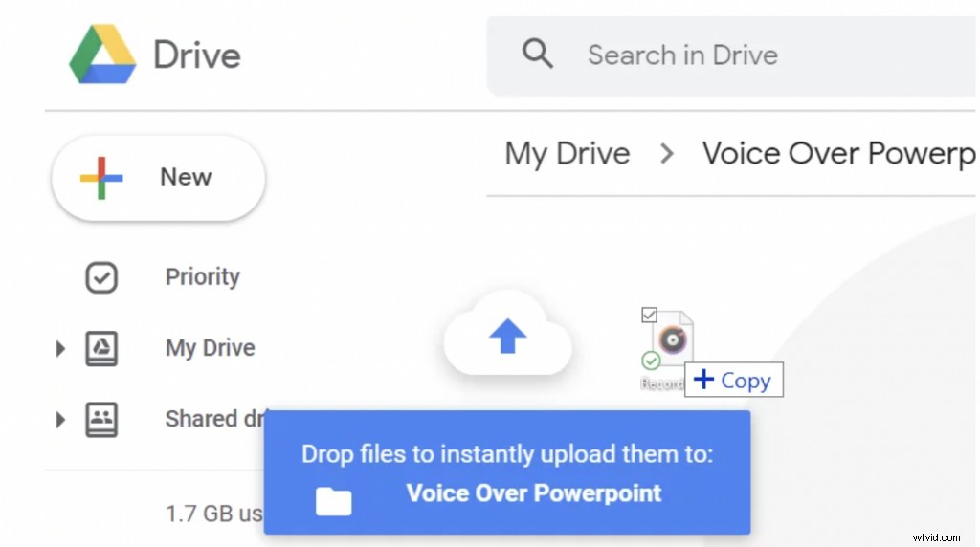This screenshot has width=980, height=547.
Task: Go to My Drive breadcrumb
Action: [568, 154]
